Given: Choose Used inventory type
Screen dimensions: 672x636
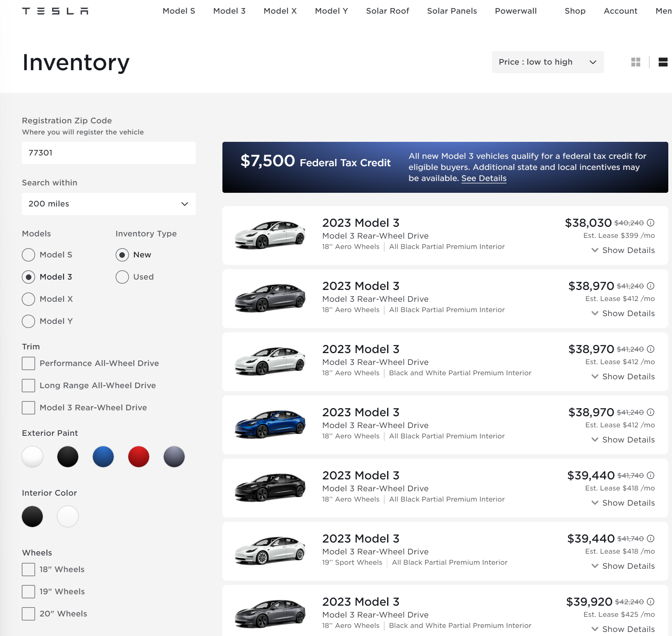Looking at the screenshot, I should tap(122, 277).
